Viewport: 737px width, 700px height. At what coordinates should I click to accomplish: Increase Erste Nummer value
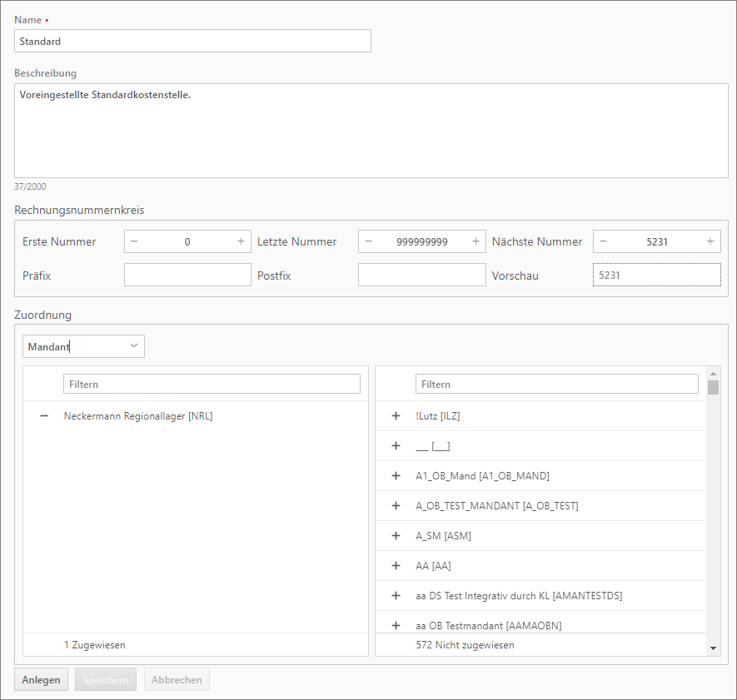242,241
